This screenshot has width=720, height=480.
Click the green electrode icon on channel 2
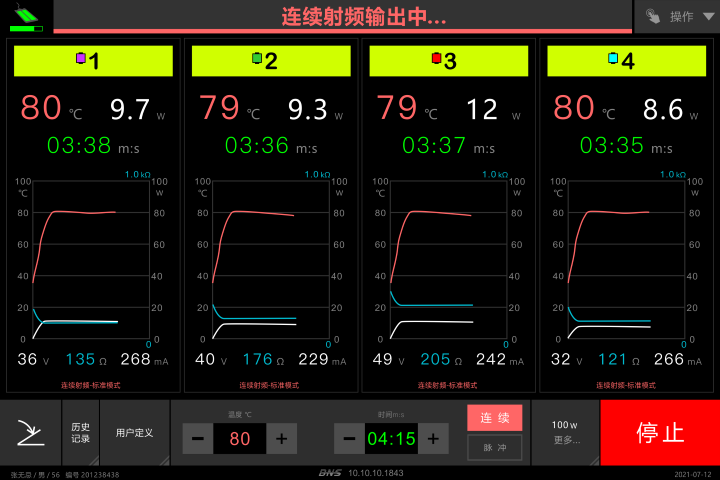click(257, 58)
